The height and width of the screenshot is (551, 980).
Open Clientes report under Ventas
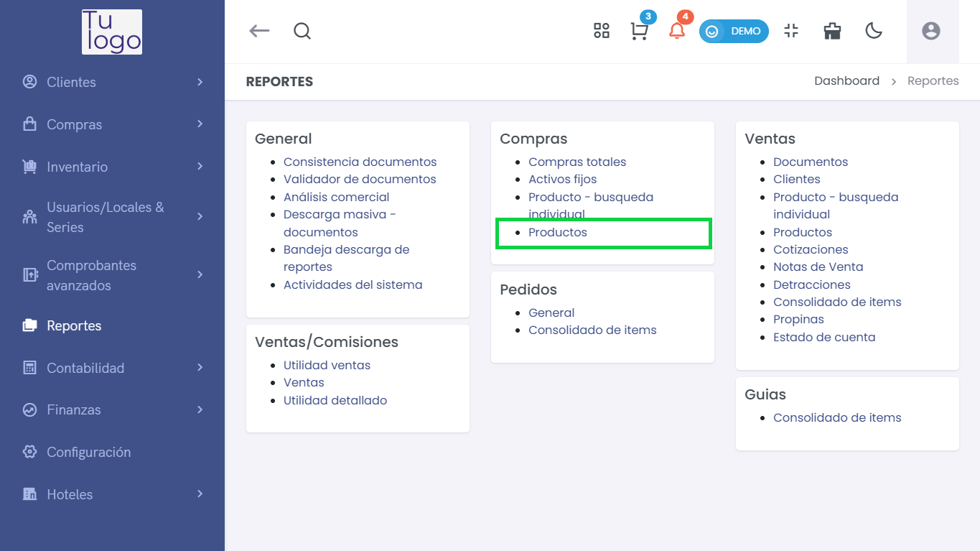796,179
